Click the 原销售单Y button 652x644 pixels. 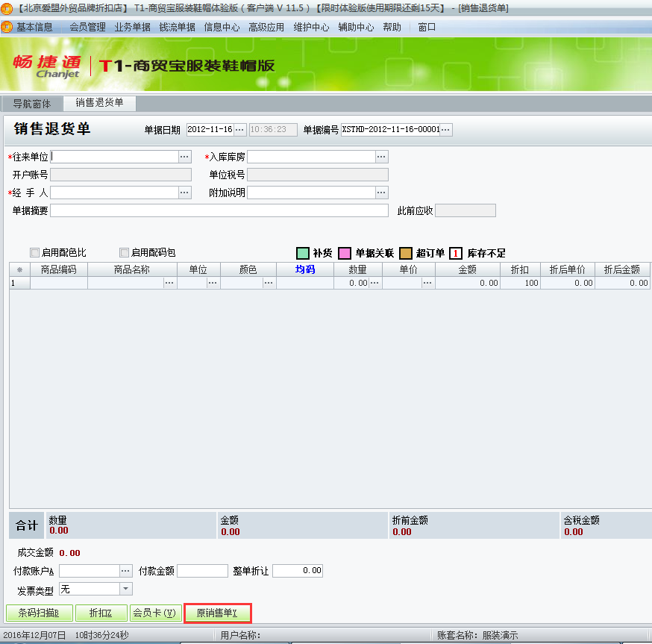coord(218,613)
